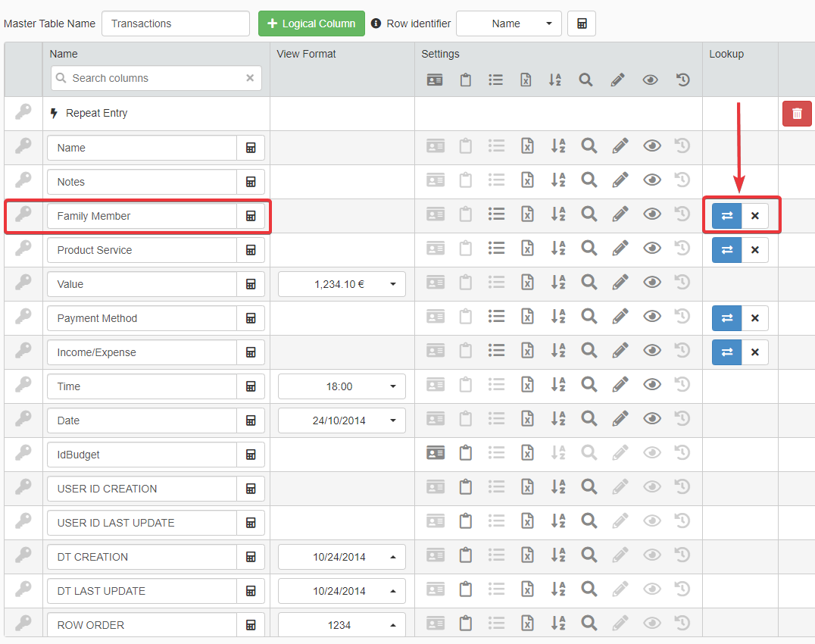Toggle the eye visibility for Date row
815x644 pixels.
(x=652, y=419)
